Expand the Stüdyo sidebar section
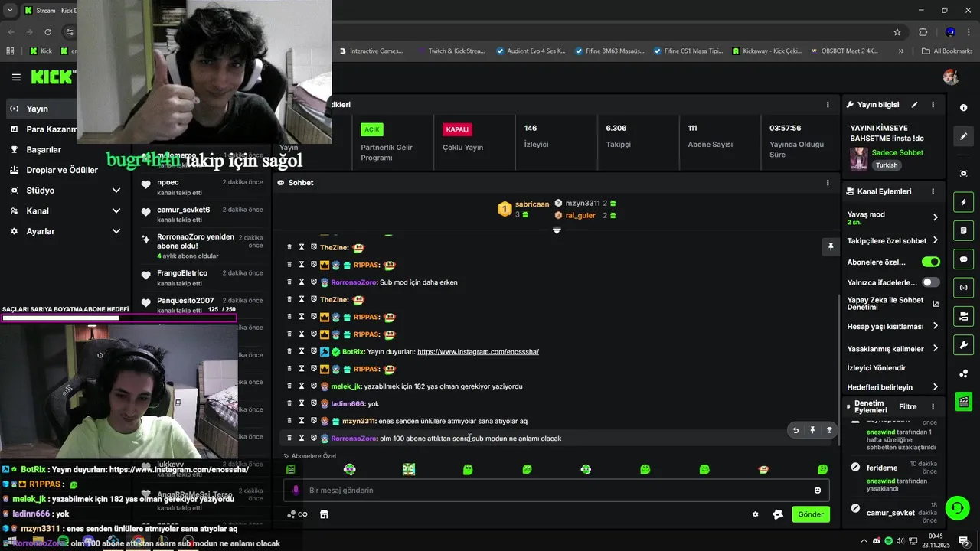 click(x=116, y=191)
